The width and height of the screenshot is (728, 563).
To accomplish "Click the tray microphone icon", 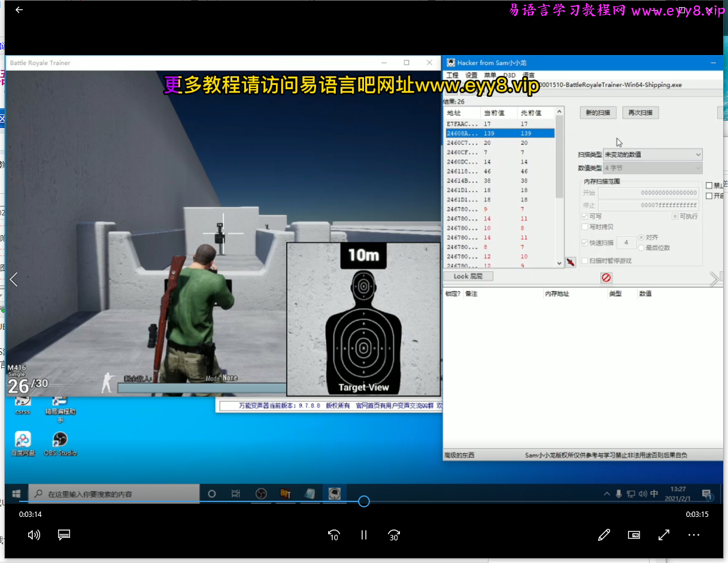I will click(x=618, y=494).
